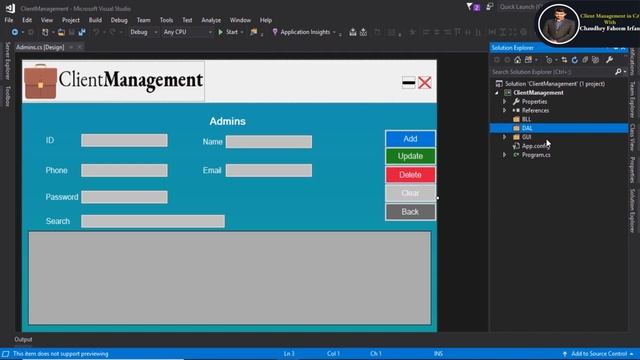This screenshot has height=360, width=640.
Task: Select the Admins.cs [Design] tab
Action: [40, 47]
